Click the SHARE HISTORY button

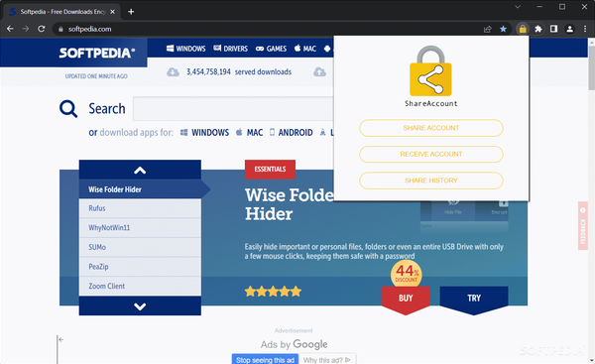(x=431, y=181)
